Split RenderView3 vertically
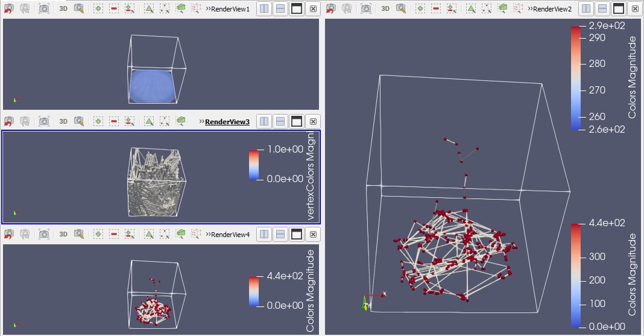 pos(280,121)
